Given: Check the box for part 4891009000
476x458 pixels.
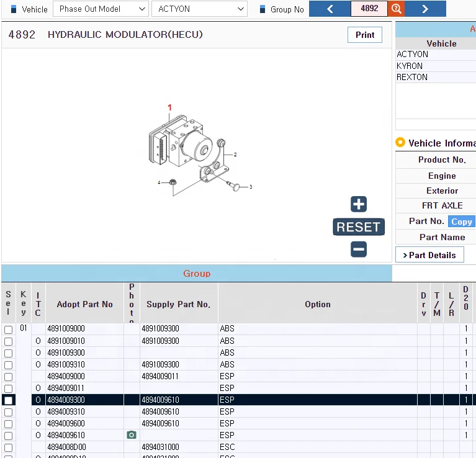Looking at the screenshot, I should (9, 330).
